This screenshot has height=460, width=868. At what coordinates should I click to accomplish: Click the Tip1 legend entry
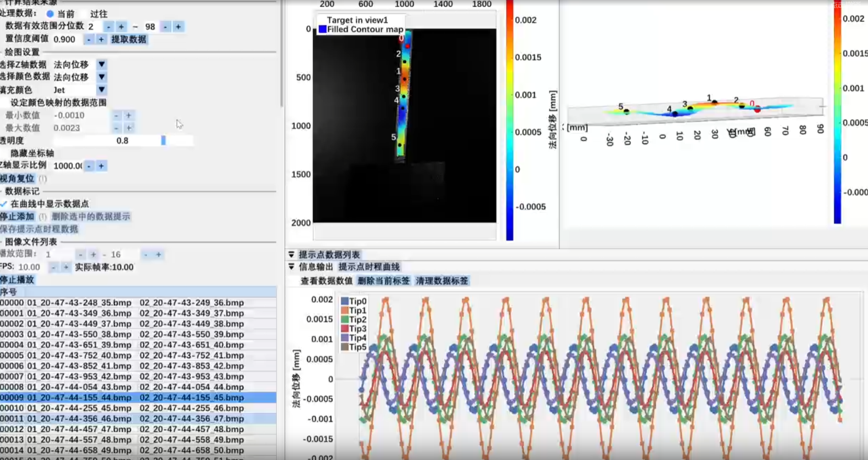354,311
